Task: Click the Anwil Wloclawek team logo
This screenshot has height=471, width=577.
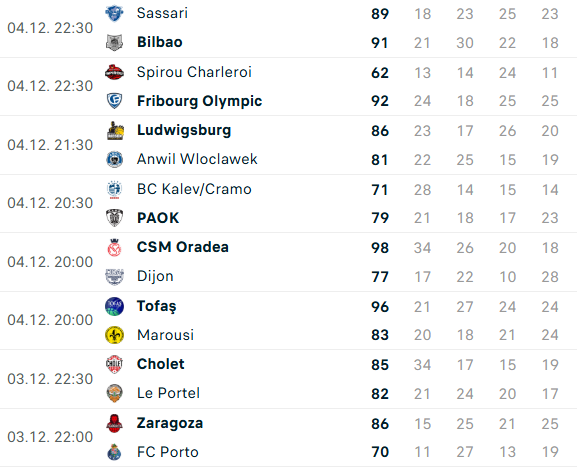Action: pyautogui.click(x=114, y=160)
